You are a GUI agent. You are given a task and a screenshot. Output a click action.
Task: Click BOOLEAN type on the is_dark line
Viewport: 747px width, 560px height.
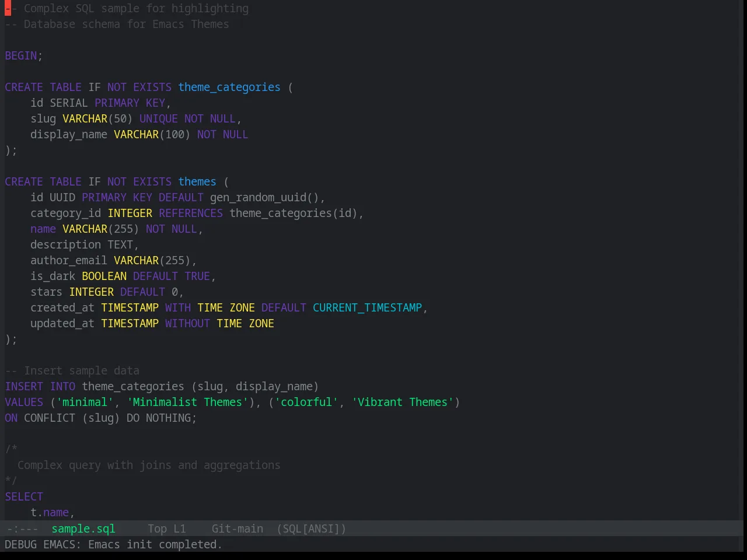point(104,276)
